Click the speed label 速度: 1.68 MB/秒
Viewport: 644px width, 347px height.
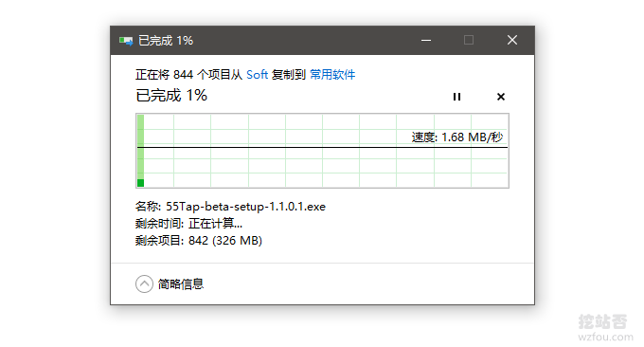click(x=457, y=137)
